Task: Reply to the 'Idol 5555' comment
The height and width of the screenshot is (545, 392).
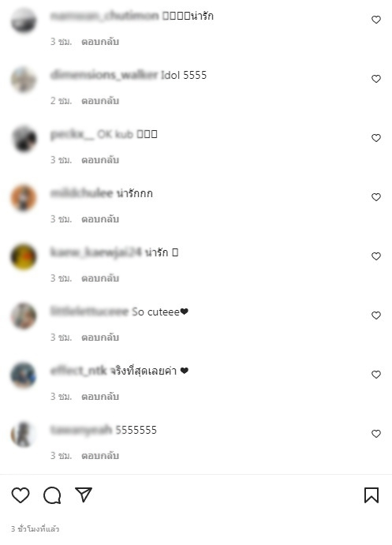Action: pos(100,101)
